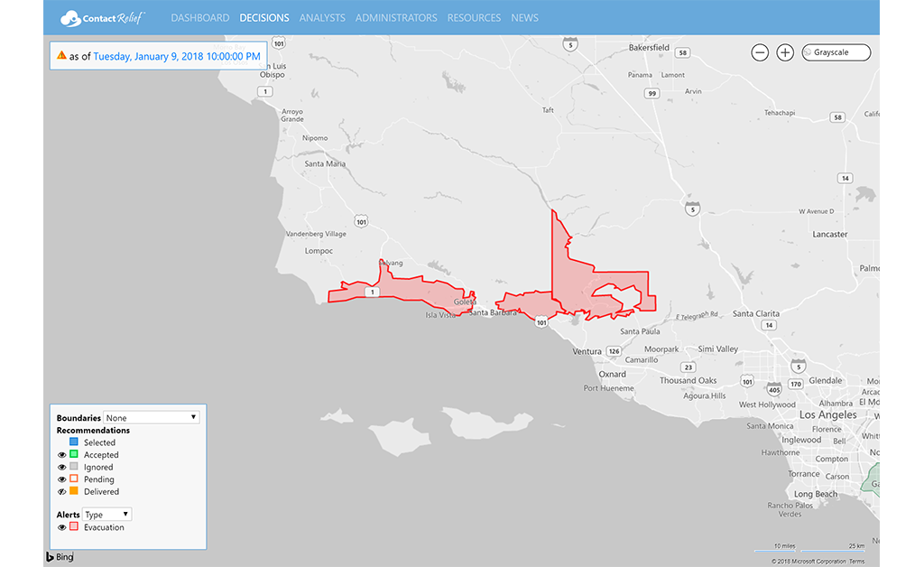Click the Route 126 shield near Ventura
Viewport: 924px width, 567px height.
pyautogui.click(x=614, y=351)
